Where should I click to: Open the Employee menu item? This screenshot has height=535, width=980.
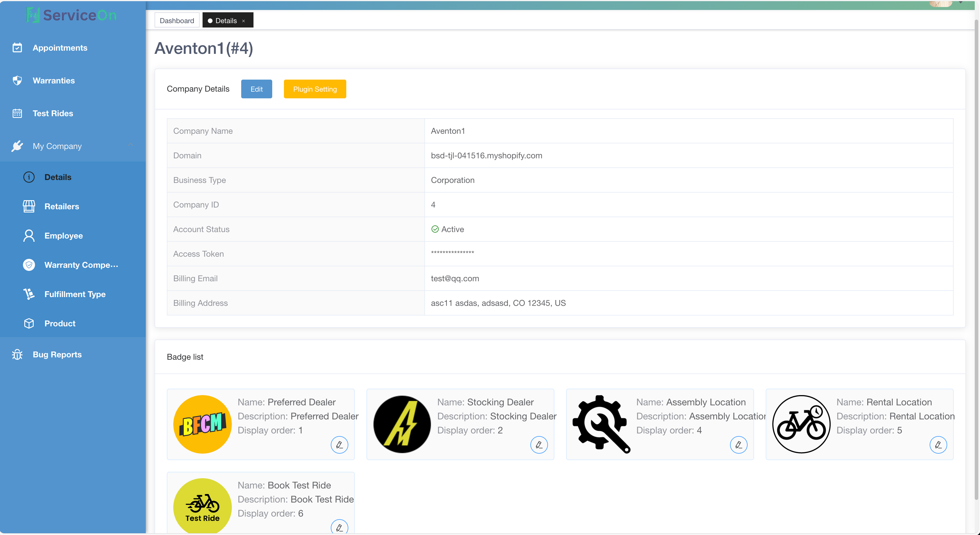(x=63, y=236)
